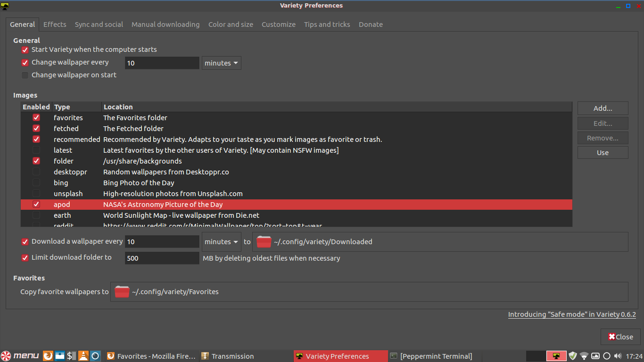644x362 pixels.
Task: Toggle the Change wallpaper every checkbox
Action: coord(25,63)
